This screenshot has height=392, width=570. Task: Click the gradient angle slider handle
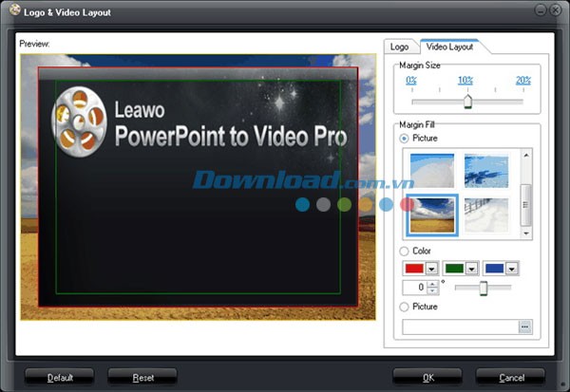click(x=483, y=289)
